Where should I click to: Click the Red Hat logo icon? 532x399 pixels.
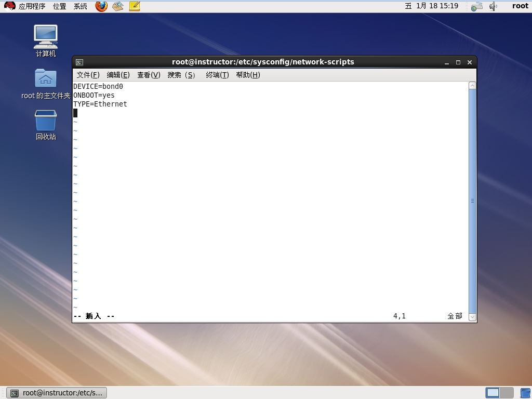pos(9,6)
